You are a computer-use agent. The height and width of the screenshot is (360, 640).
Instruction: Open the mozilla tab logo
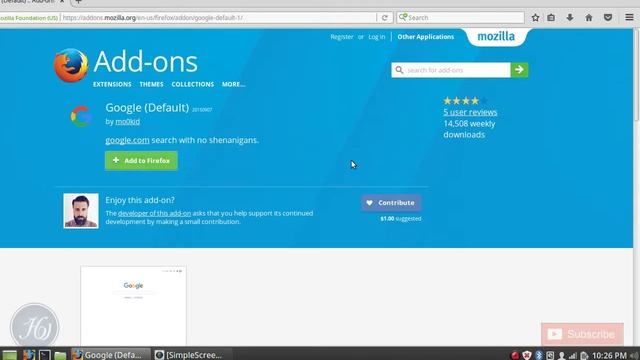[496, 36]
